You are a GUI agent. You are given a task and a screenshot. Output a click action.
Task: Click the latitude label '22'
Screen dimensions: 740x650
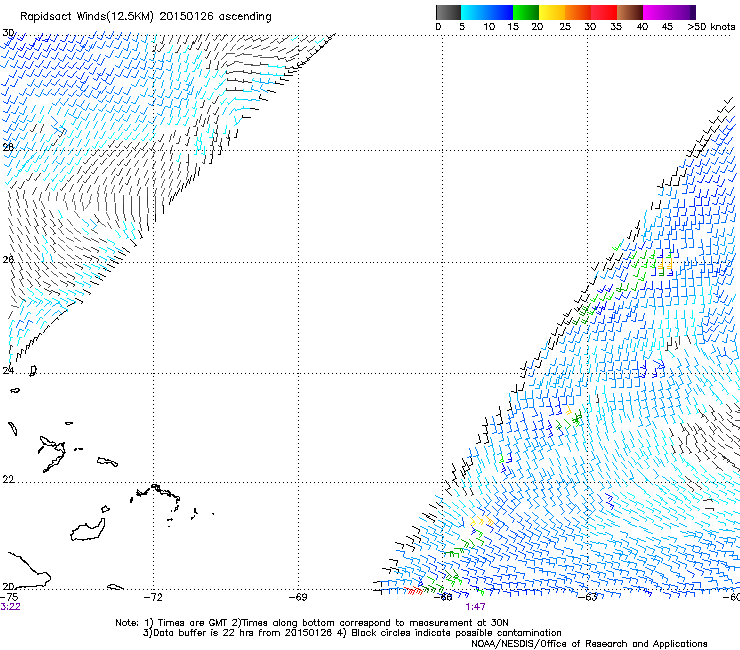point(8,480)
